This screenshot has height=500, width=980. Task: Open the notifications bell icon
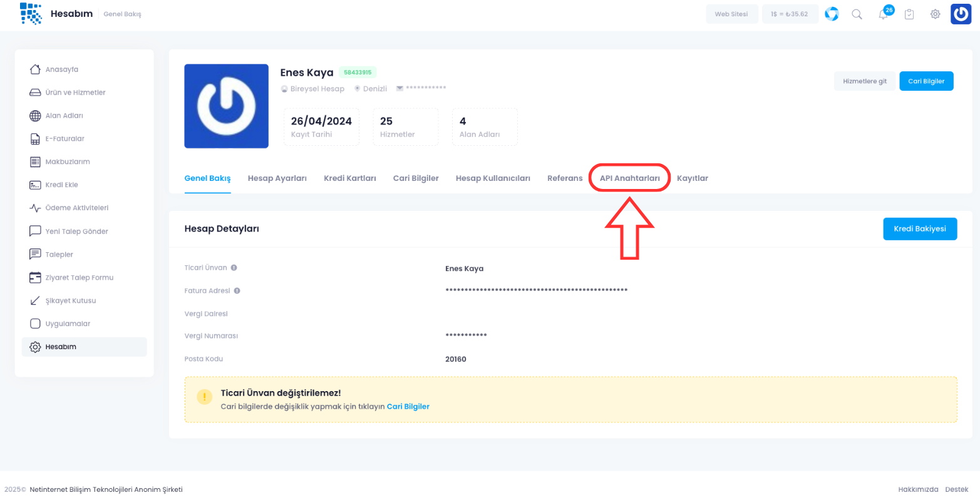884,14
